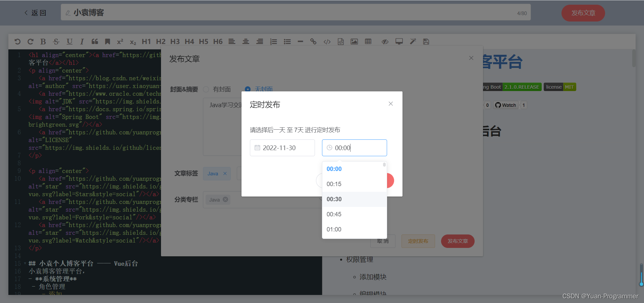Click the redo icon in editor toolbar
Image resolution: width=644 pixels, height=303 pixels.
(x=31, y=42)
